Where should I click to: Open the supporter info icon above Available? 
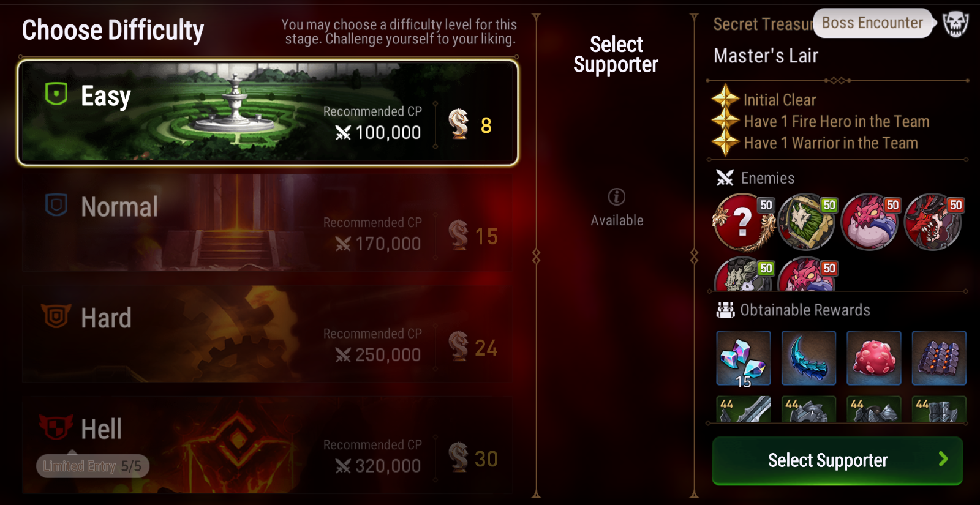pos(616,196)
